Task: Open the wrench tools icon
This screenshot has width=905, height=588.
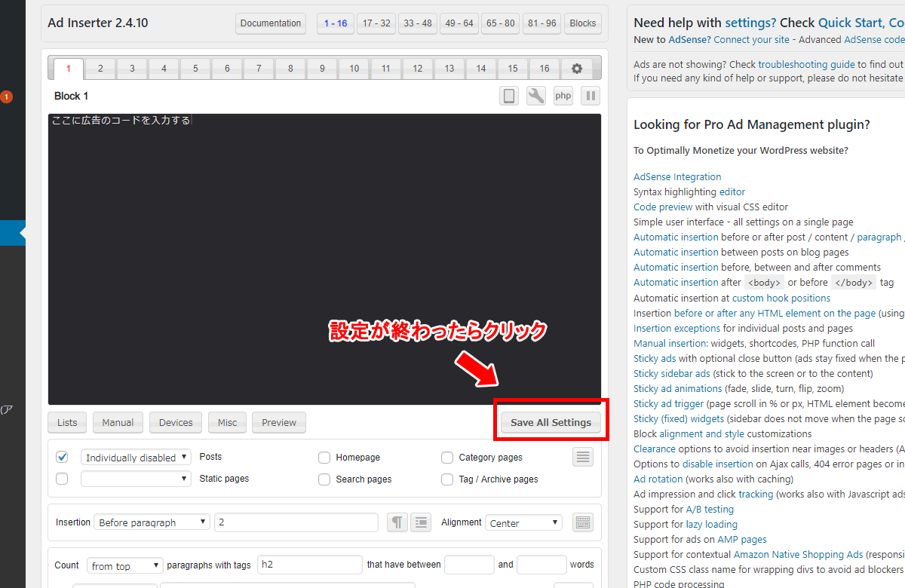Action: (536, 96)
